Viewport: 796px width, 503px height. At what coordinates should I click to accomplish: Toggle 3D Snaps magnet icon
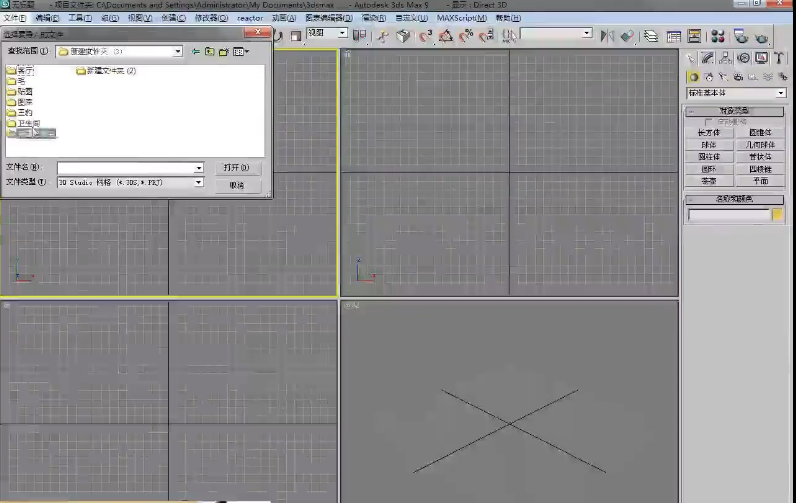tap(425, 36)
